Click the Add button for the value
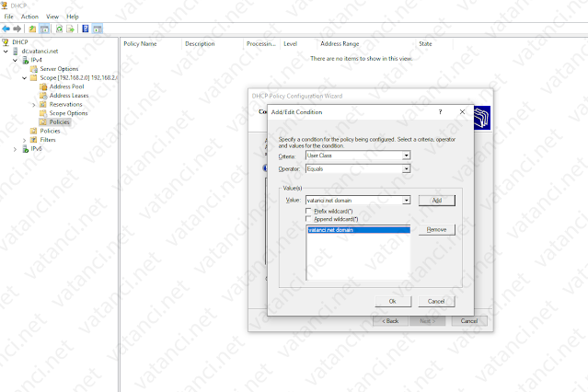The height and width of the screenshot is (392, 588). (437, 201)
